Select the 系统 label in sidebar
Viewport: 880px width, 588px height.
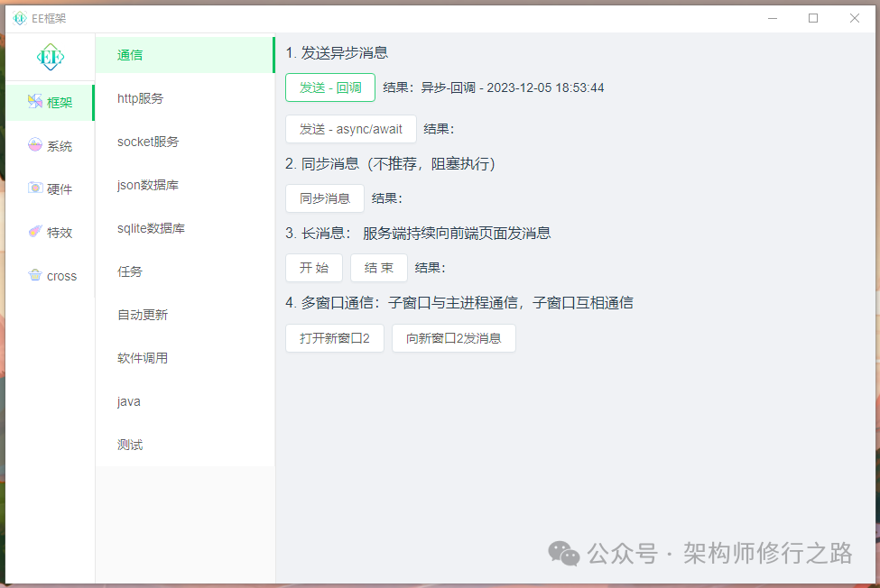[x=60, y=146]
